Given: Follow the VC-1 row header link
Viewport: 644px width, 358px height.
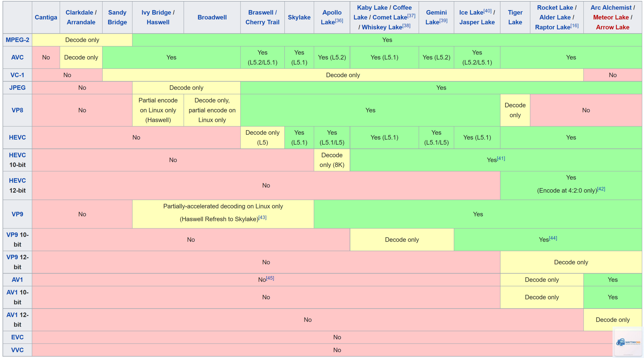Looking at the screenshot, I should click(x=17, y=75).
